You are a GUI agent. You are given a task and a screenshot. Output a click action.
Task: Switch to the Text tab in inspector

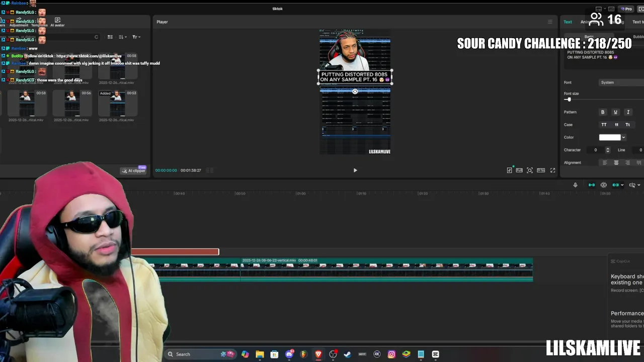(568, 22)
